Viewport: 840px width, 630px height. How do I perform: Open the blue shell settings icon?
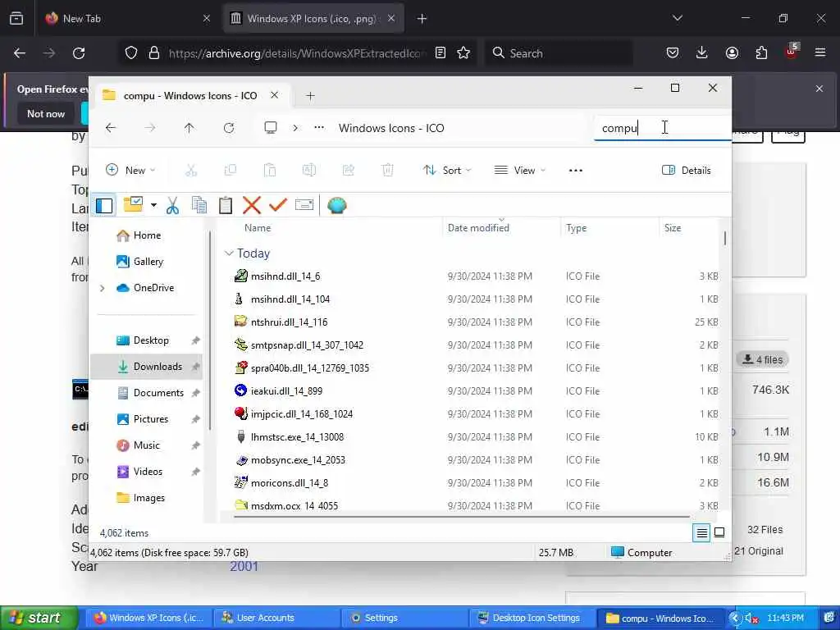(x=337, y=205)
